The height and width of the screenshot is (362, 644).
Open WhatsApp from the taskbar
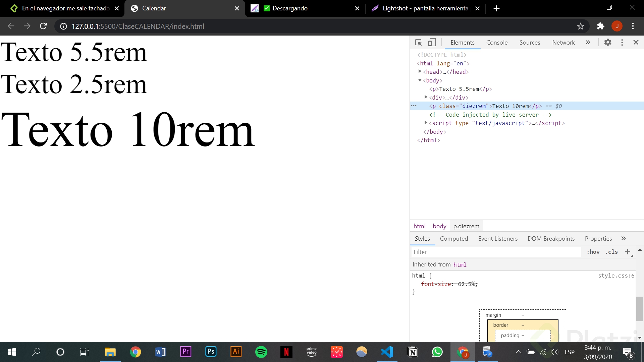[437, 352]
